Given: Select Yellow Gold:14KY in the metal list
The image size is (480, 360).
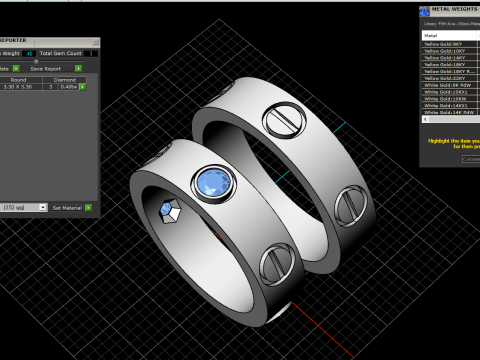Looking at the screenshot, I should coord(450,58).
